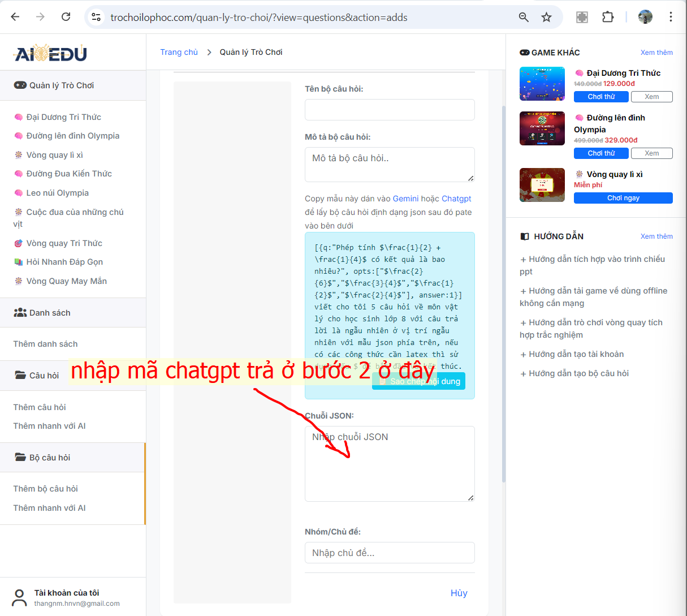Screen dimensions: 687x616
Task: Select Vòng Quay May Mắn from sidebar
Action: (63, 281)
